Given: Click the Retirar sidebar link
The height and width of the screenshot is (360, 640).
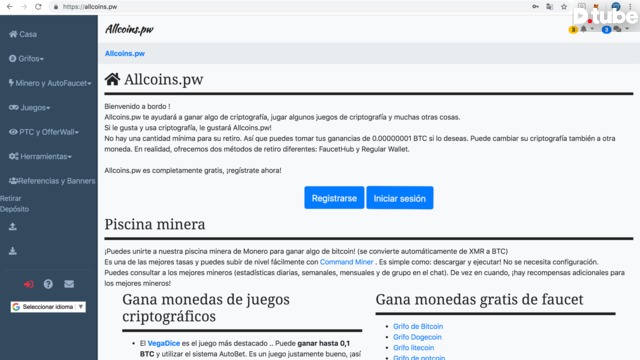Looking at the screenshot, I should (11, 198).
